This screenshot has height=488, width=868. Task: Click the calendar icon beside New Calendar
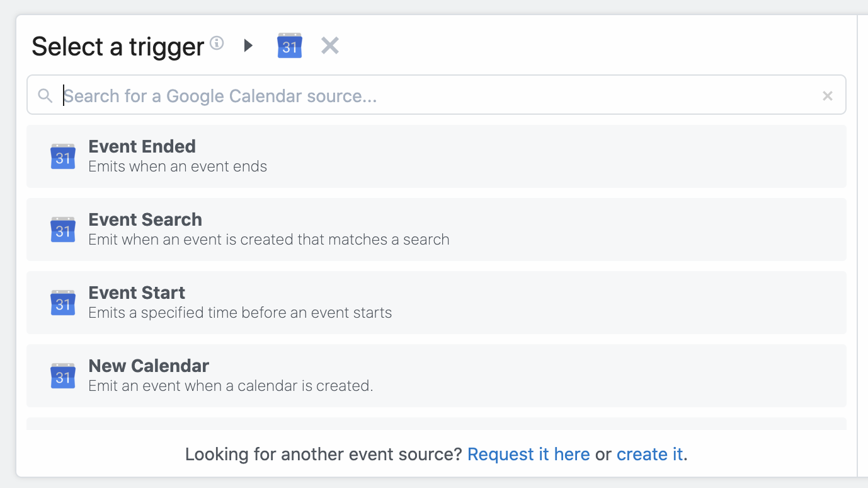click(x=62, y=376)
